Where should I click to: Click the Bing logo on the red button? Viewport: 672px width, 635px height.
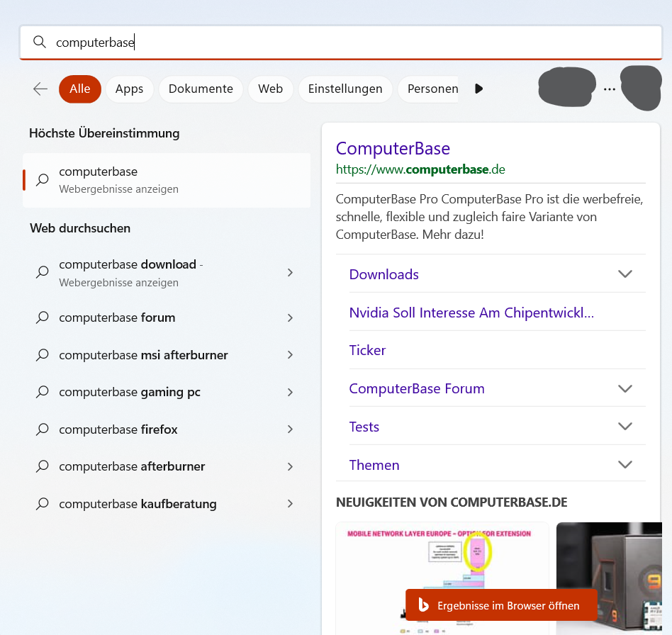[x=423, y=605]
